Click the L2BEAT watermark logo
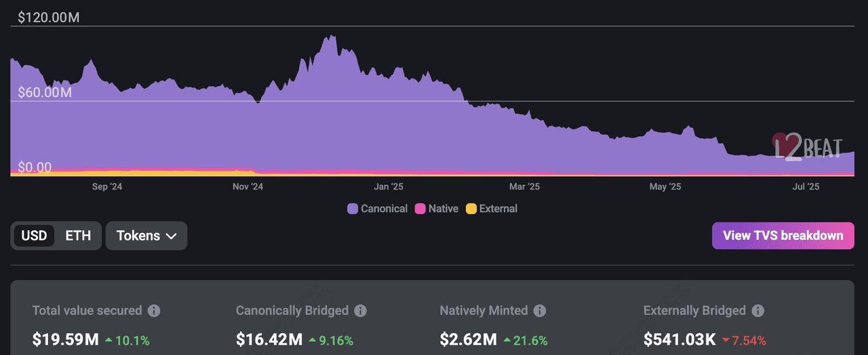This screenshot has height=355, width=868. 808,146
